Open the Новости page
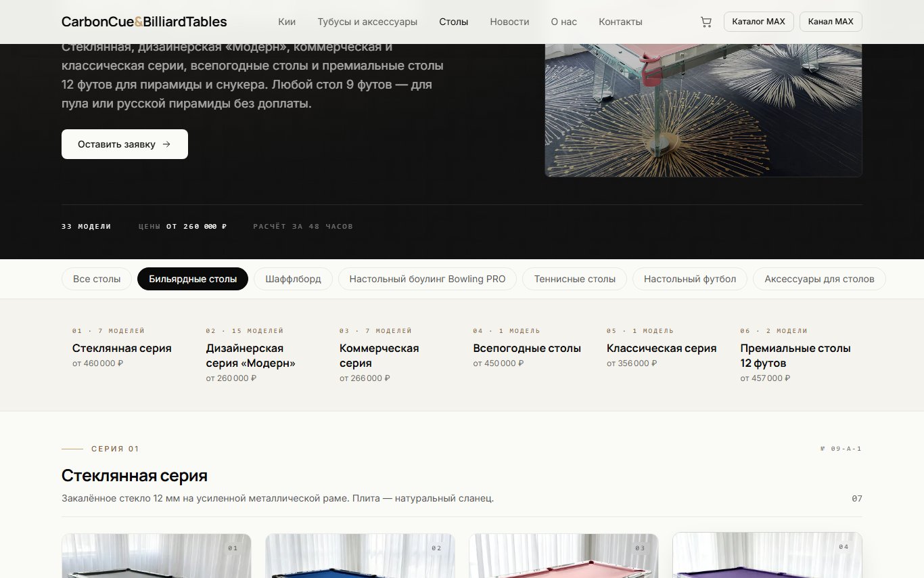The image size is (924, 578). (509, 22)
